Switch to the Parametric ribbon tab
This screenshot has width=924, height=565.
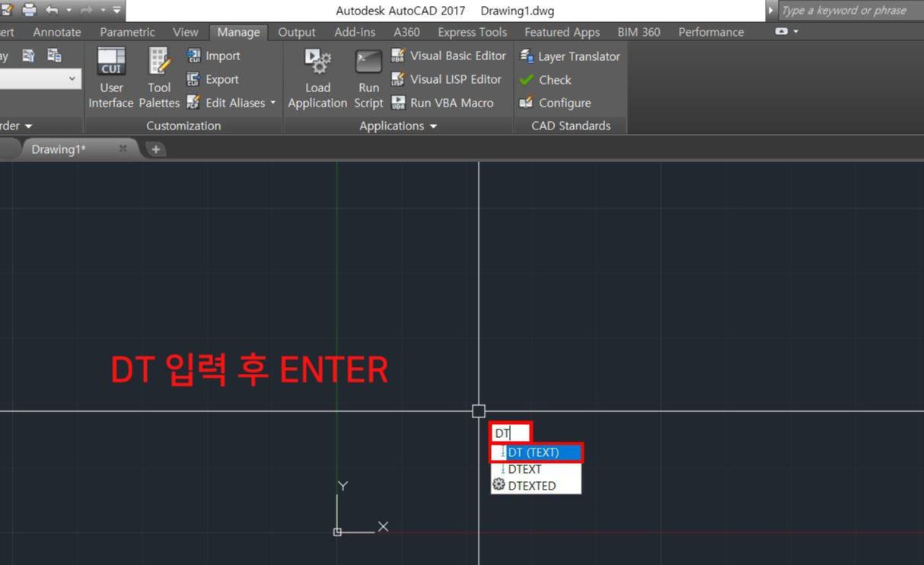(127, 32)
